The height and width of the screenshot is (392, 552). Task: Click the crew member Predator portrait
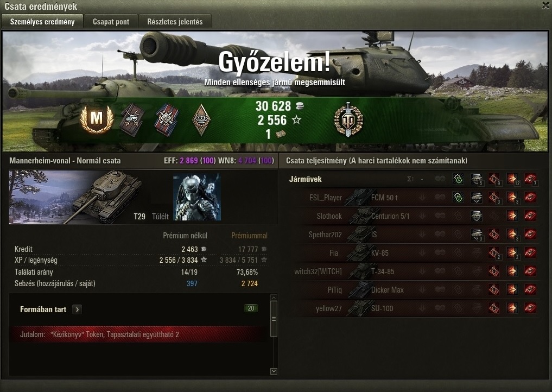click(197, 197)
